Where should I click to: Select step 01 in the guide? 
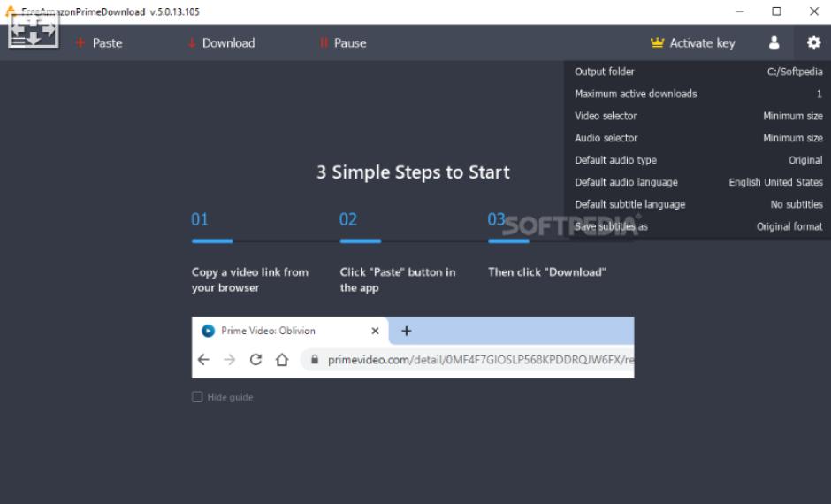pos(200,219)
